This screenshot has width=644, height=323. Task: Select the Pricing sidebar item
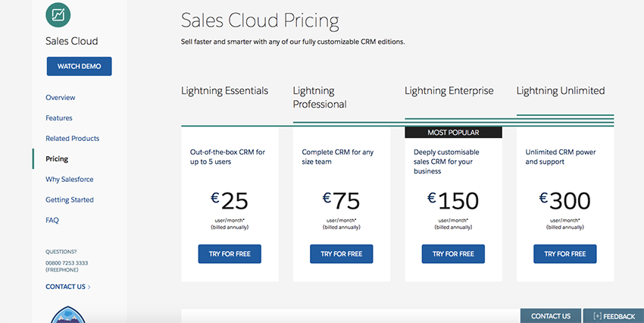click(57, 159)
